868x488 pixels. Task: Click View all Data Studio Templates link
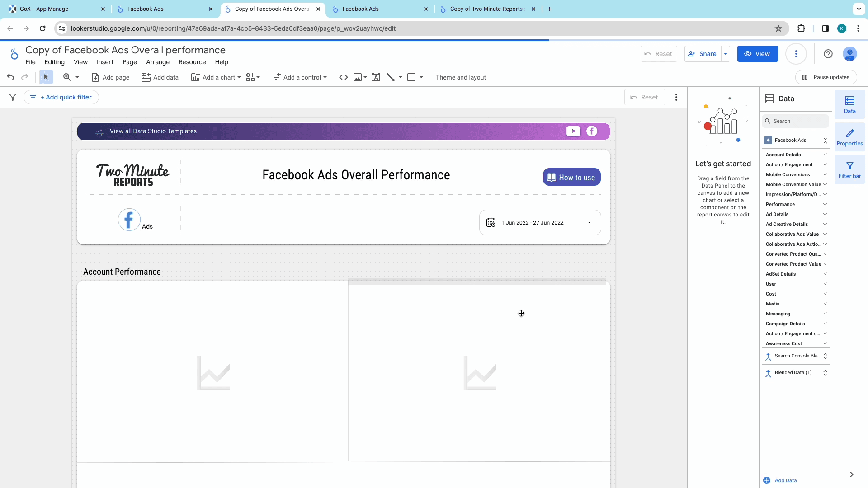[x=153, y=131]
